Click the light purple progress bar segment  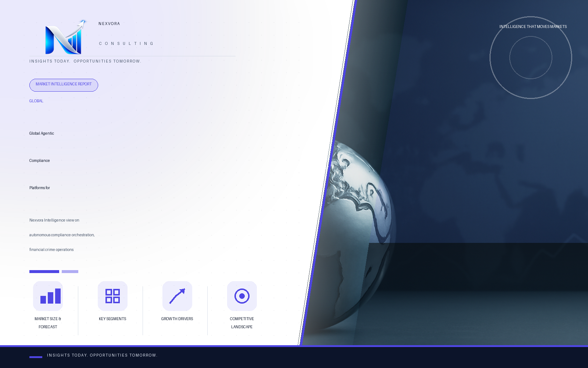pyautogui.click(x=70, y=272)
